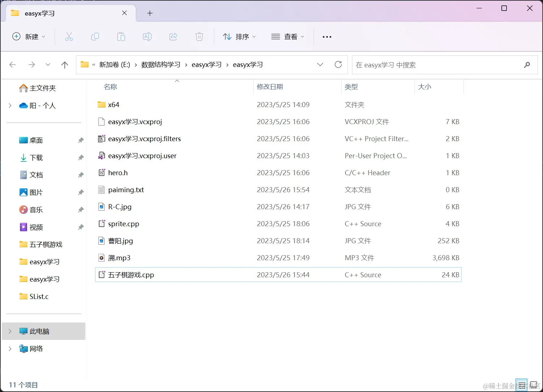This screenshot has width=543, height=392.
Task: Close the easyx学习 tab
Action: pos(124,13)
